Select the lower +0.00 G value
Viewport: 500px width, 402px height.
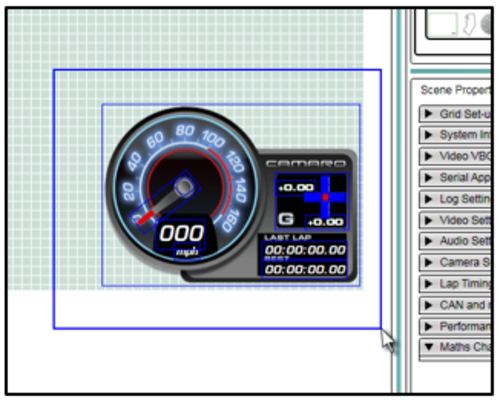(325, 222)
